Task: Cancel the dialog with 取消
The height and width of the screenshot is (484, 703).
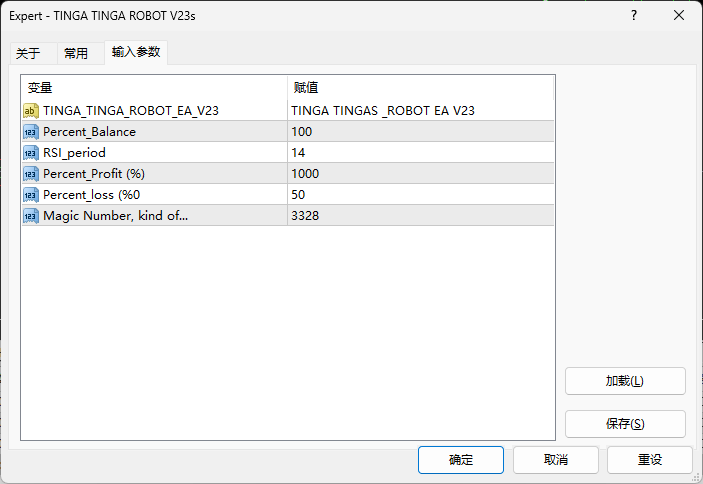Action: point(556,460)
